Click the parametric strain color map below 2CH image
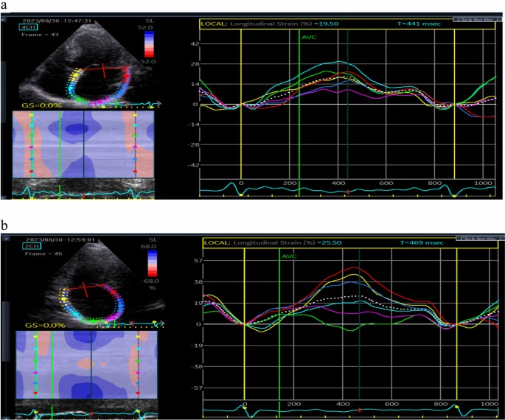Screen dimensions: 505x420 coord(87,365)
